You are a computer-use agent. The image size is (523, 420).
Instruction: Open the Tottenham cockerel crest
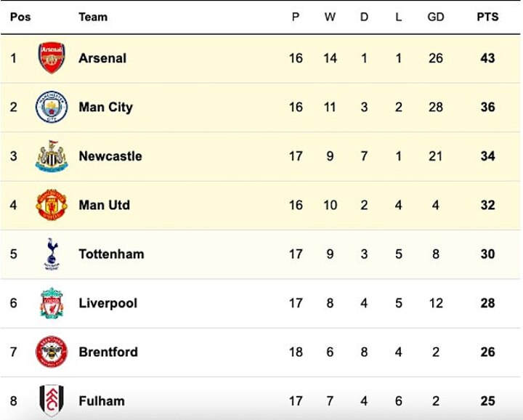click(x=52, y=254)
